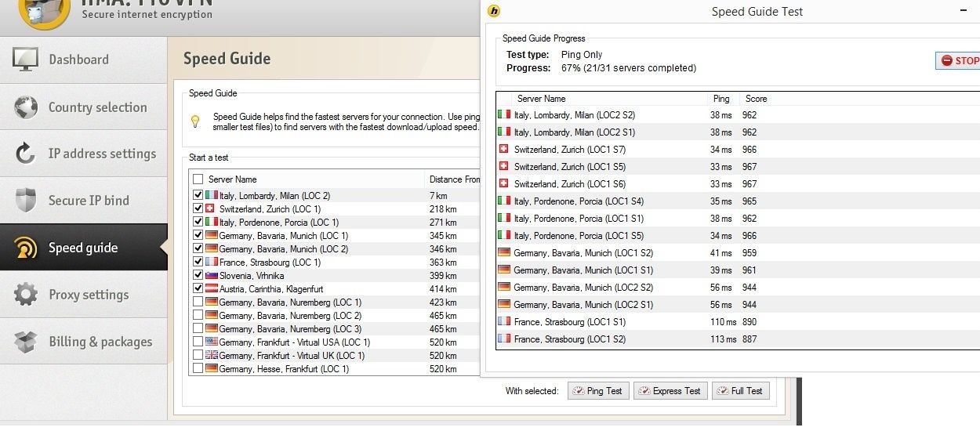The height and width of the screenshot is (431, 980).
Task: Select Germany, Bavaria, Munich (LOC1 S1) result
Action: (x=738, y=270)
